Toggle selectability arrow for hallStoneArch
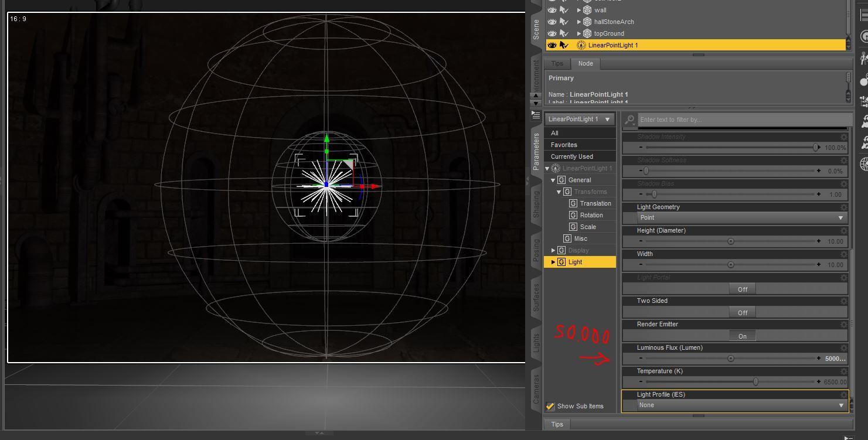This screenshot has width=868, height=440. (x=564, y=22)
